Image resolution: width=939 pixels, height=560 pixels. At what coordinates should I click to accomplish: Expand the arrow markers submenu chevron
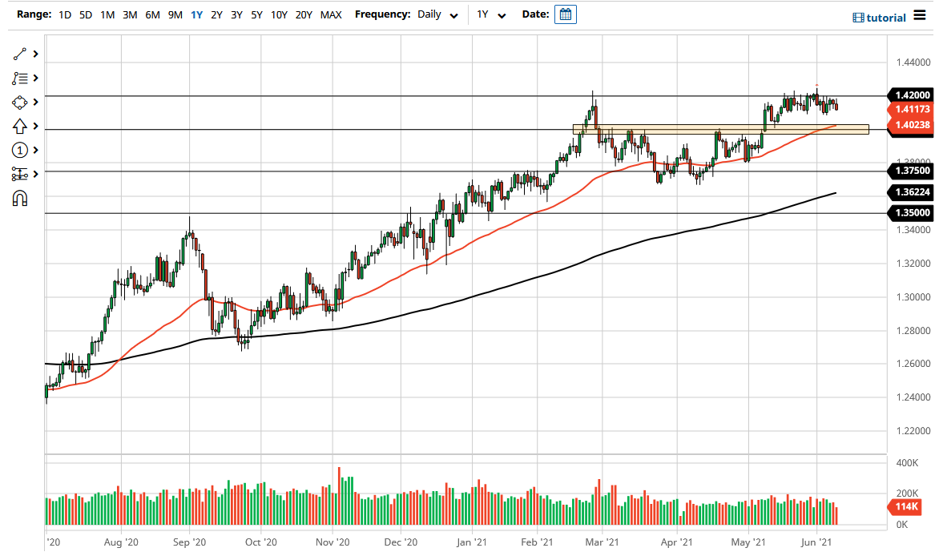coord(36,127)
